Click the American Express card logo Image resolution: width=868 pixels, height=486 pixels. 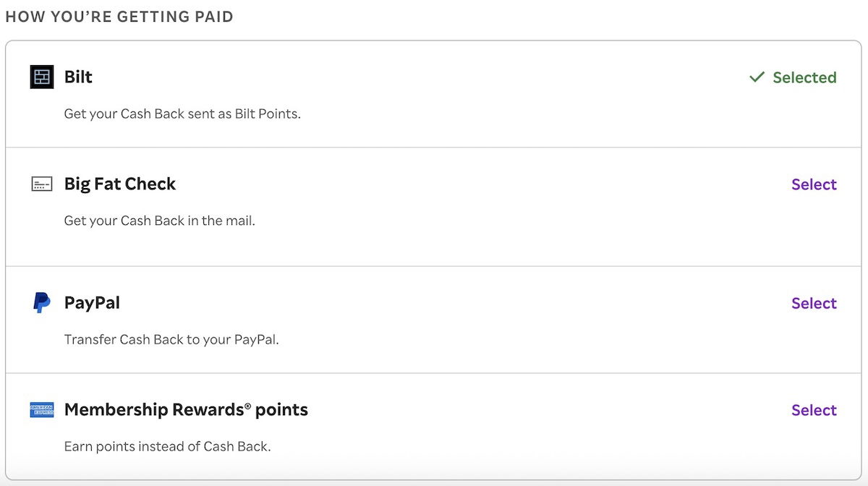pos(42,410)
